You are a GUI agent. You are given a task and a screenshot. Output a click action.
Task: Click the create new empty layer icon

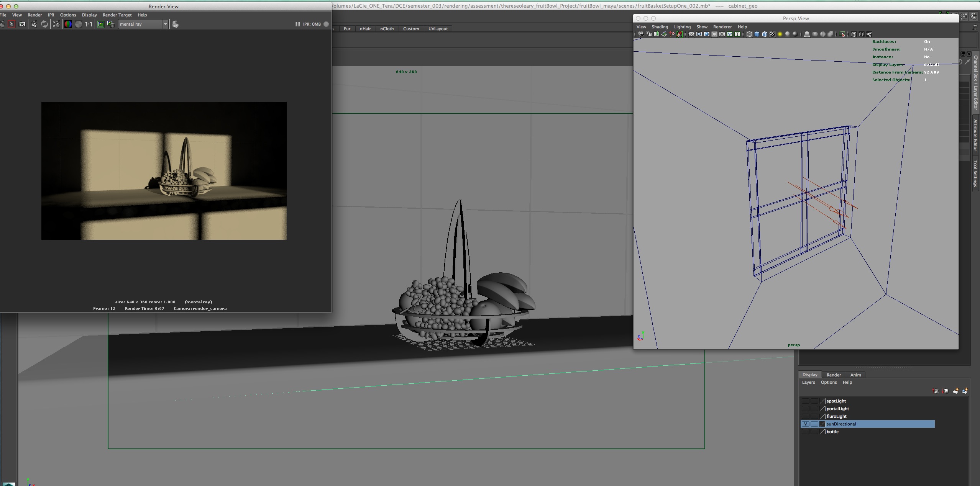coord(955,391)
